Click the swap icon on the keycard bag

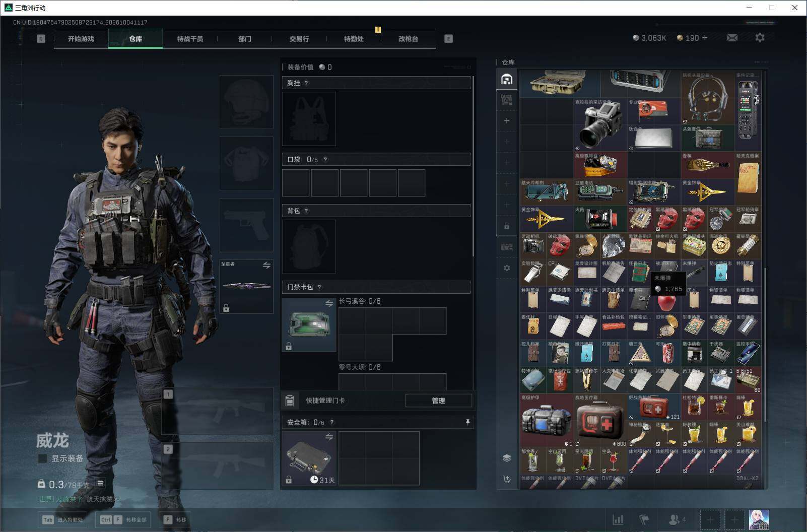[329, 303]
